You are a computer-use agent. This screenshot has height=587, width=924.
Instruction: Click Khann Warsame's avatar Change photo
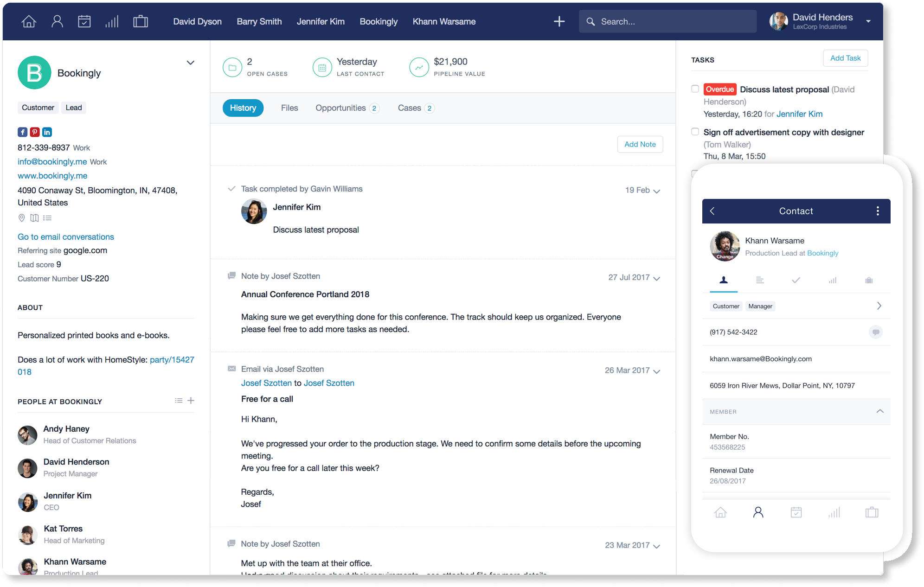pyautogui.click(x=725, y=246)
